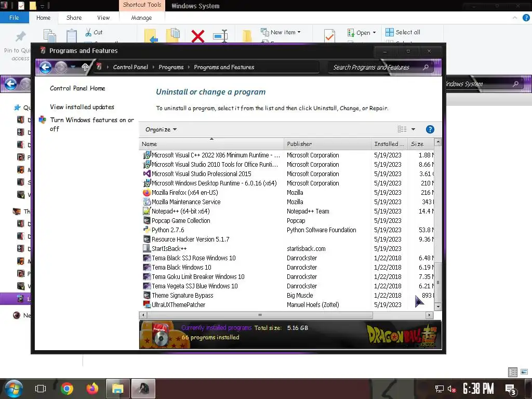The image size is (532, 399).
Task: Click the up-arrow parent folder button
Action: click(x=85, y=67)
